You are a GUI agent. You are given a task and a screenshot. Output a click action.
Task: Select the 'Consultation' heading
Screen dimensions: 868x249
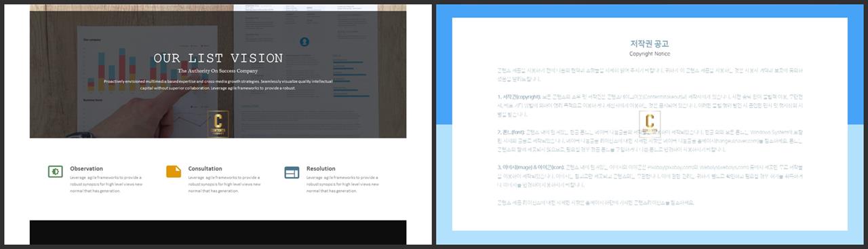[205, 168]
